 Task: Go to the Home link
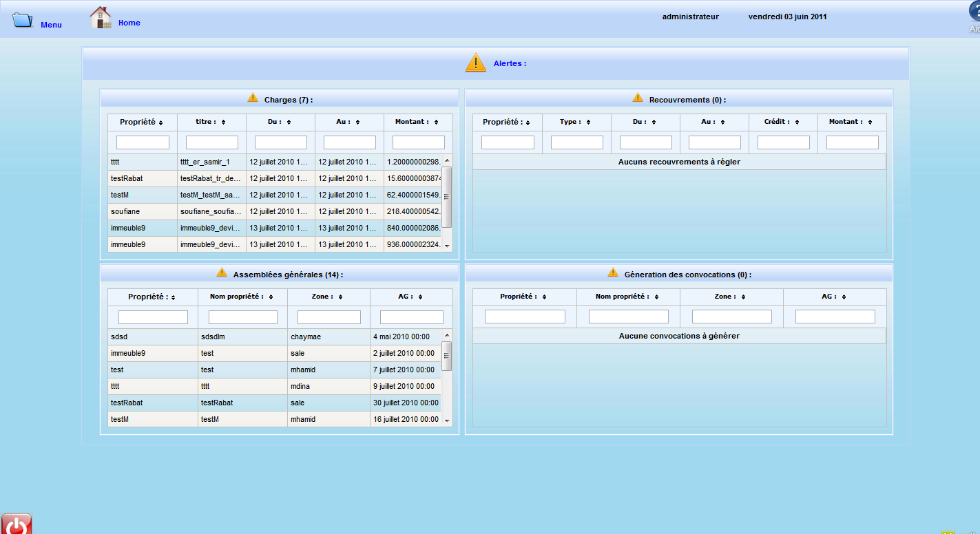(x=129, y=23)
